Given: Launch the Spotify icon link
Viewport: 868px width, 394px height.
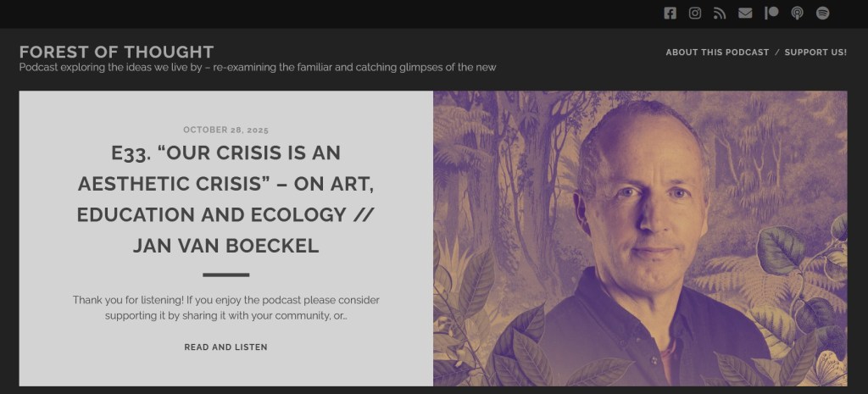Looking at the screenshot, I should click(x=822, y=13).
